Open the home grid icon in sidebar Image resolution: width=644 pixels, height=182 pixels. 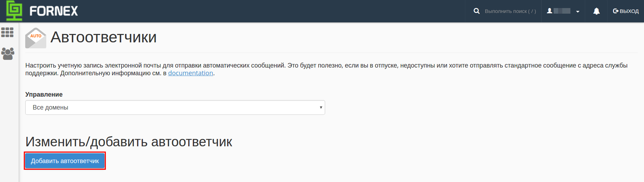click(x=7, y=32)
